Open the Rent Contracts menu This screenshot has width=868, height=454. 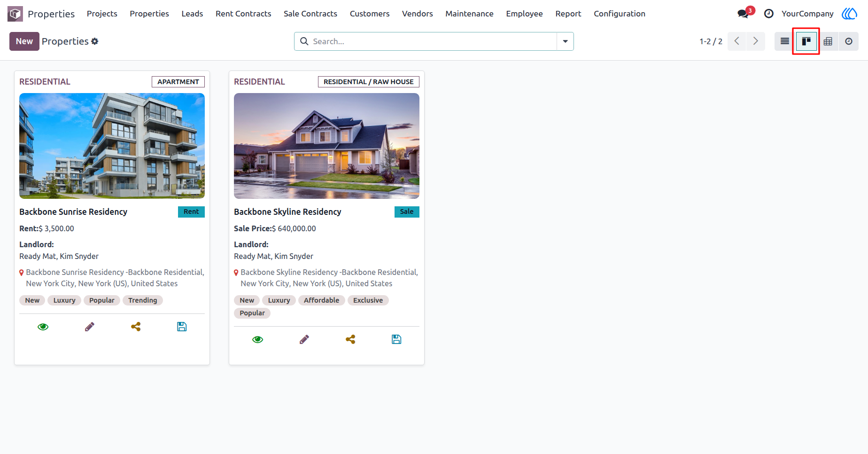point(243,14)
